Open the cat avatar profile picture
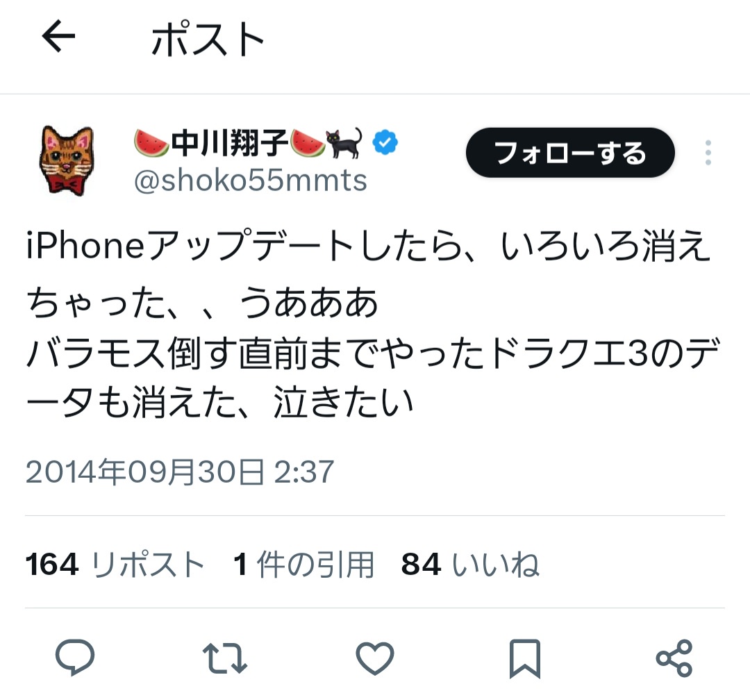Viewport: 750px width, 700px height. [67, 160]
